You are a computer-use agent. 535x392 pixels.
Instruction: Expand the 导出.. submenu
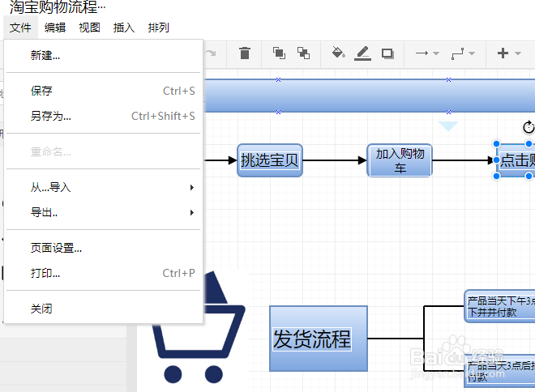click(x=104, y=212)
